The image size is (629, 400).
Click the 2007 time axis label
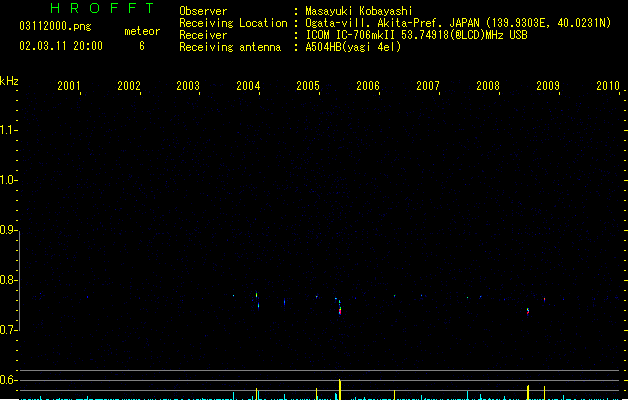click(x=428, y=85)
